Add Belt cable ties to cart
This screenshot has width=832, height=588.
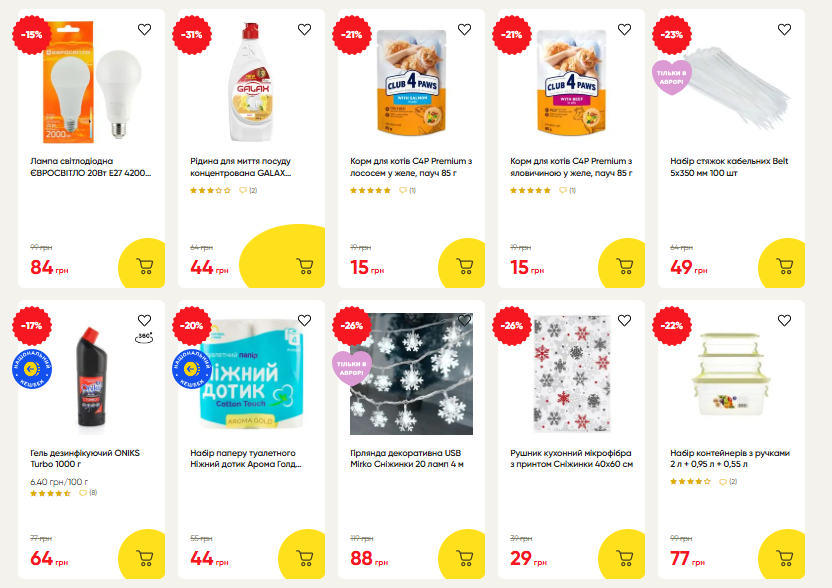pyautogui.click(x=784, y=267)
